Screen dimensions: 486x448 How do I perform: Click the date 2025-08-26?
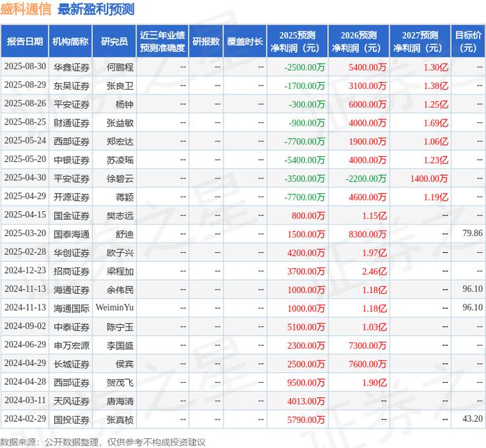point(25,103)
